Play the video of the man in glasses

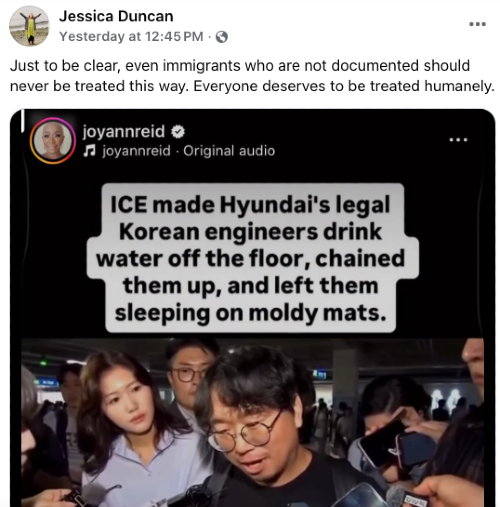[x=252, y=422]
